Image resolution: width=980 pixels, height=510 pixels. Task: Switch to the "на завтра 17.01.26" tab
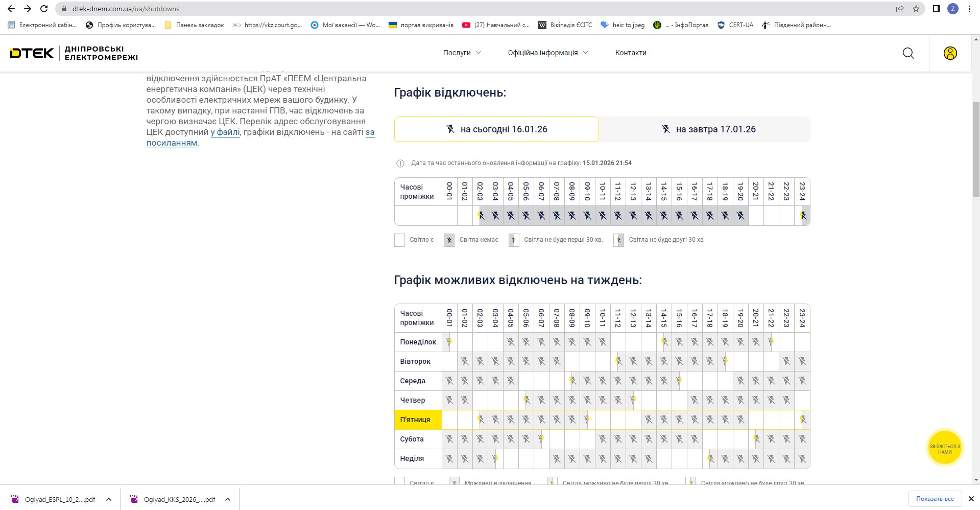tap(708, 129)
